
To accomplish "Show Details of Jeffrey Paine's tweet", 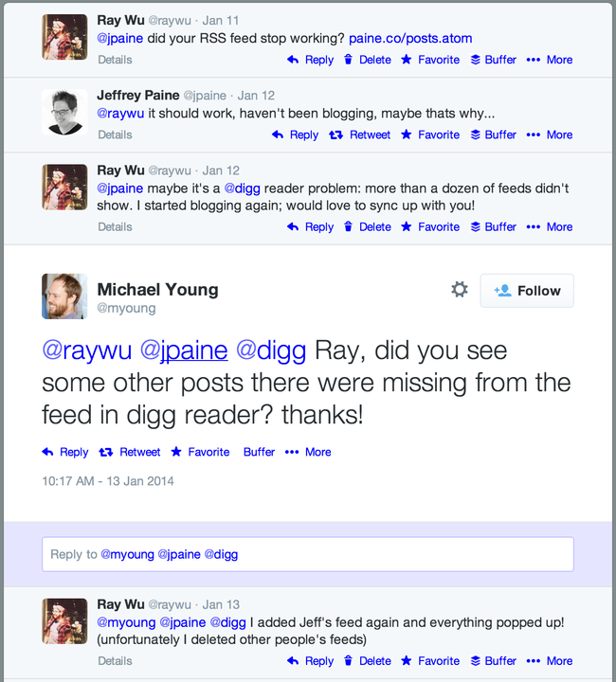I will (x=115, y=135).
